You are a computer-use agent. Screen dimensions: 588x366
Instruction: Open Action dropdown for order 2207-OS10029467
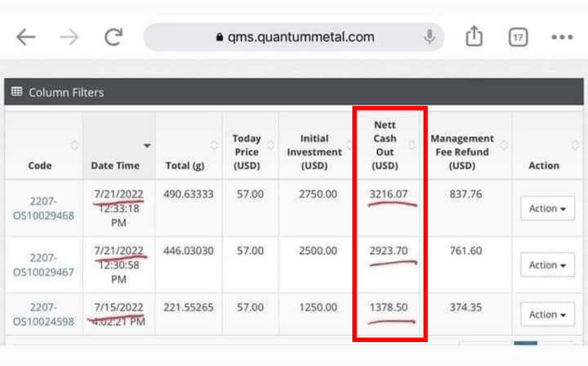(x=547, y=265)
